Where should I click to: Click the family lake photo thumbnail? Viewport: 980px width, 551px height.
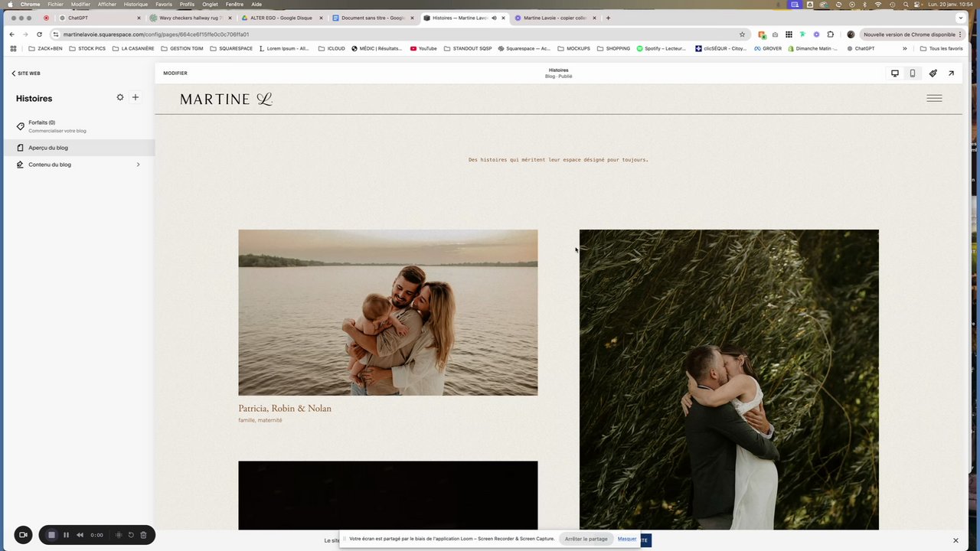pos(387,312)
